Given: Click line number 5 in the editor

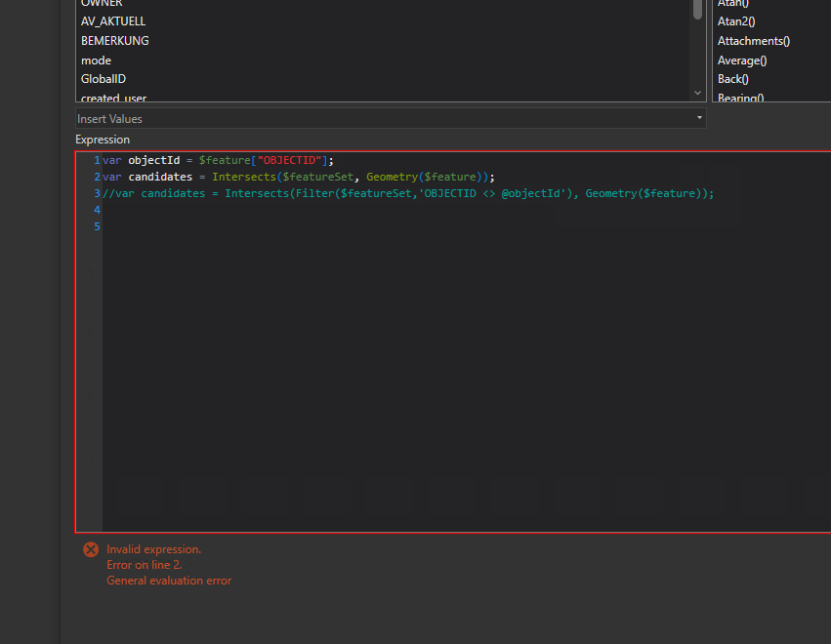Looking at the screenshot, I should (97, 226).
